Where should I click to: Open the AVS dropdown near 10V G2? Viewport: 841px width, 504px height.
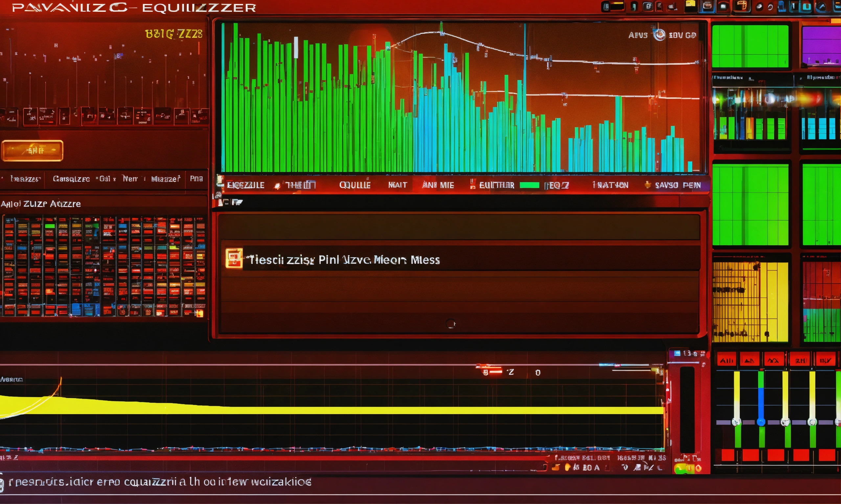(x=639, y=35)
